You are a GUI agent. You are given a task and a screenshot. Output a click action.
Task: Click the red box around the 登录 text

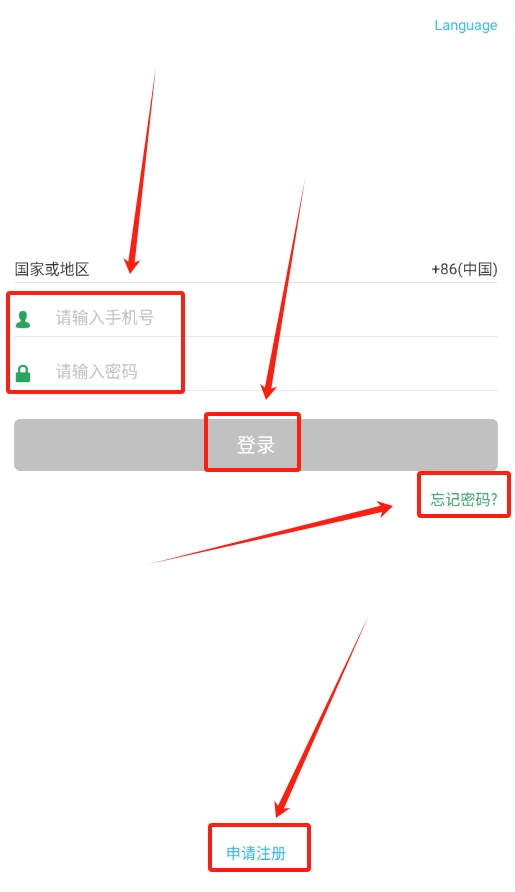(x=252, y=442)
